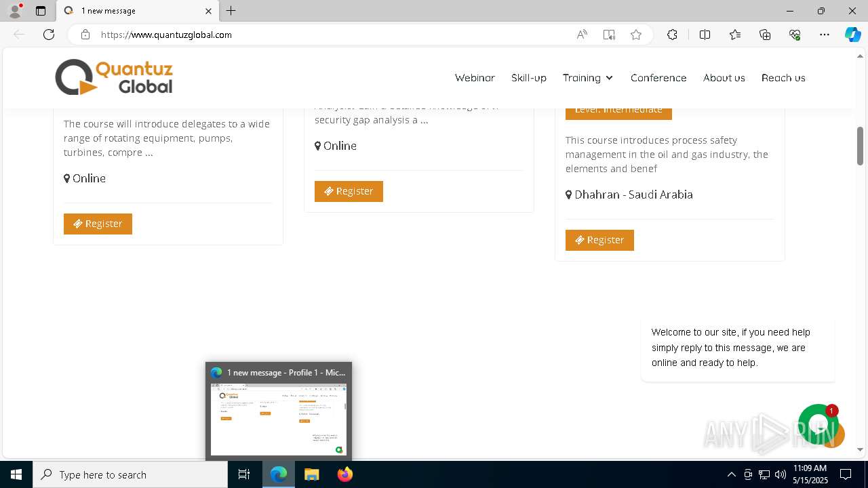Screen dimensions: 868x488
Task: Show hidden tray icons chevron
Action: (731, 474)
